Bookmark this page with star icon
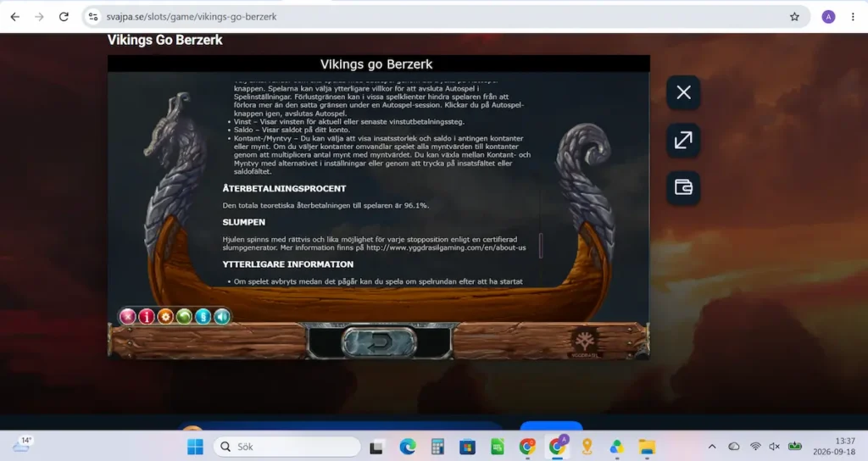The height and width of the screenshot is (461, 868). (x=794, y=17)
